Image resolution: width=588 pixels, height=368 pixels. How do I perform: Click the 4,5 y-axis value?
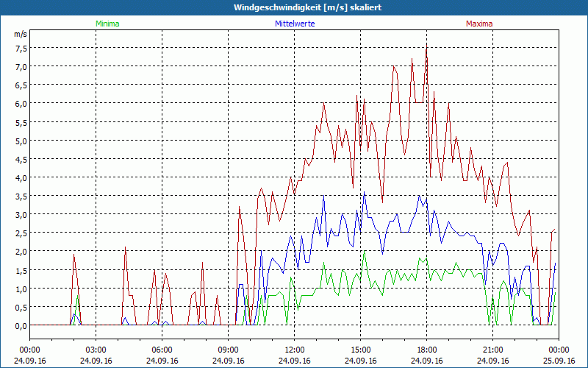[x=21, y=160]
